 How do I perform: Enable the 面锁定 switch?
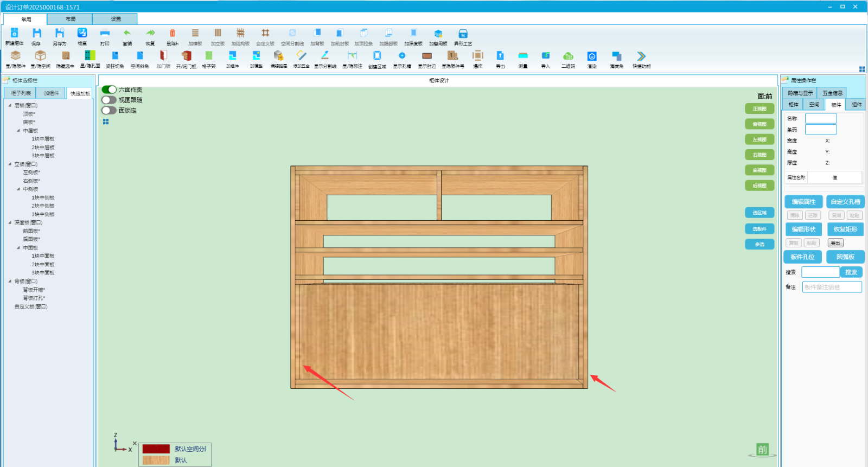109,110
